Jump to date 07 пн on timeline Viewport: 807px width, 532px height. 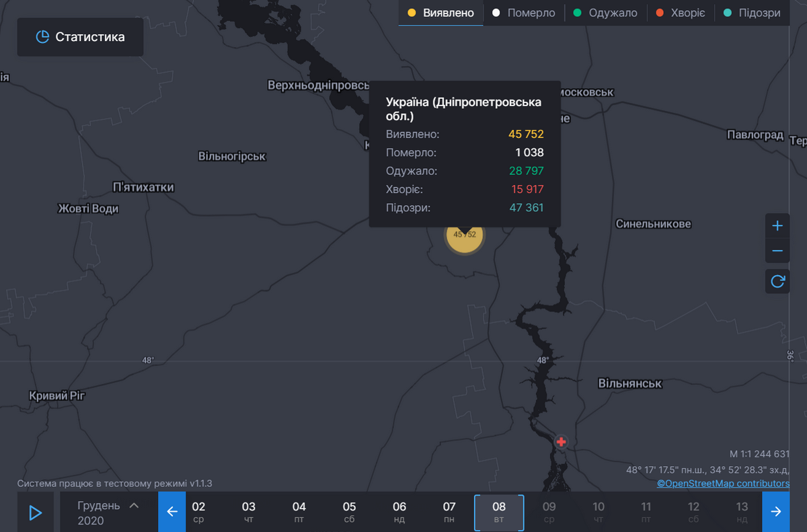pos(449,512)
